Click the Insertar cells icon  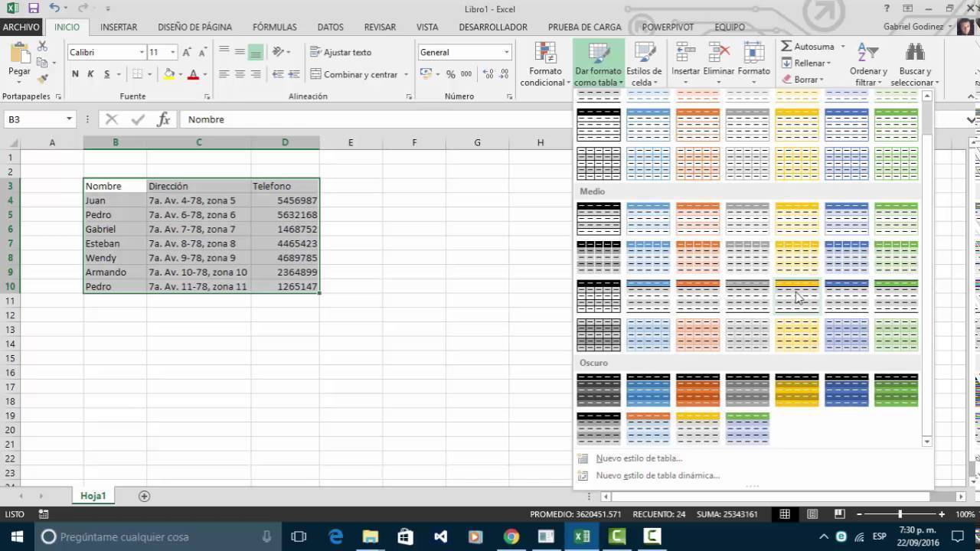click(685, 54)
